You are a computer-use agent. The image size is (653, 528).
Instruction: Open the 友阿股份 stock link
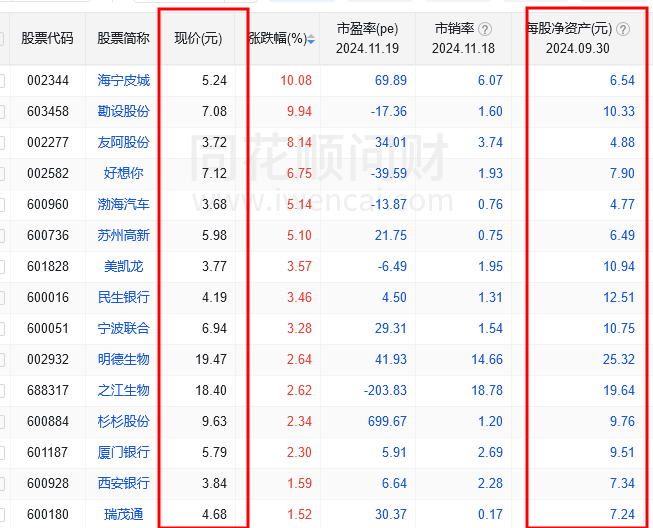coord(124,143)
